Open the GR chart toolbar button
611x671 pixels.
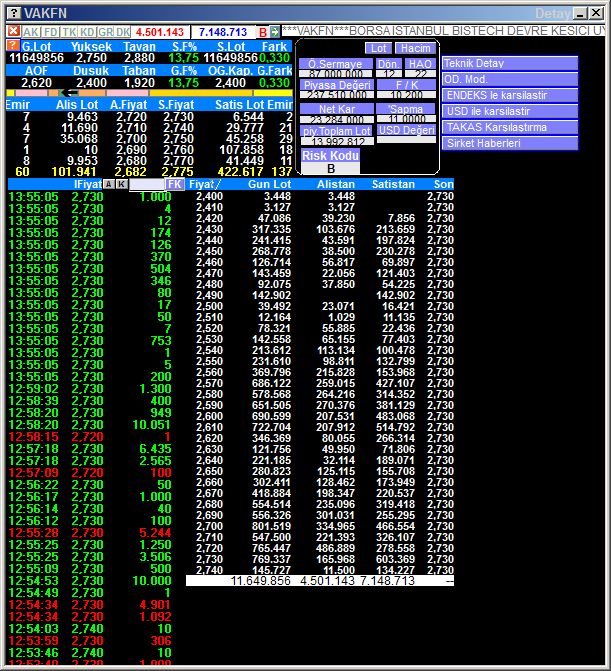(x=105, y=32)
